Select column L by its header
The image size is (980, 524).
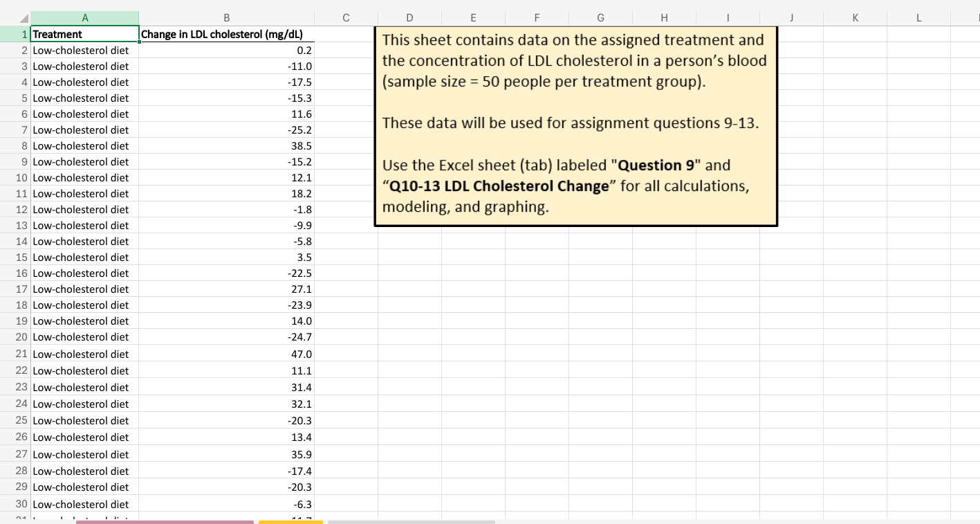(918, 18)
